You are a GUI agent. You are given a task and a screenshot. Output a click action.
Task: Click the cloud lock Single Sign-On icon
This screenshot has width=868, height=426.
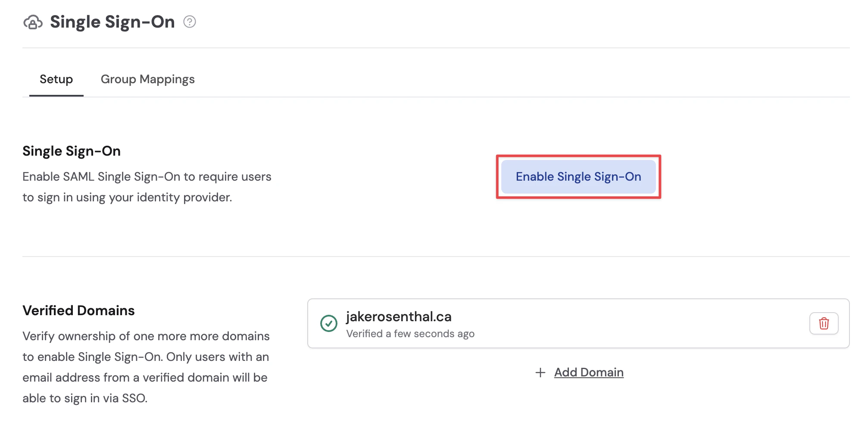[34, 22]
